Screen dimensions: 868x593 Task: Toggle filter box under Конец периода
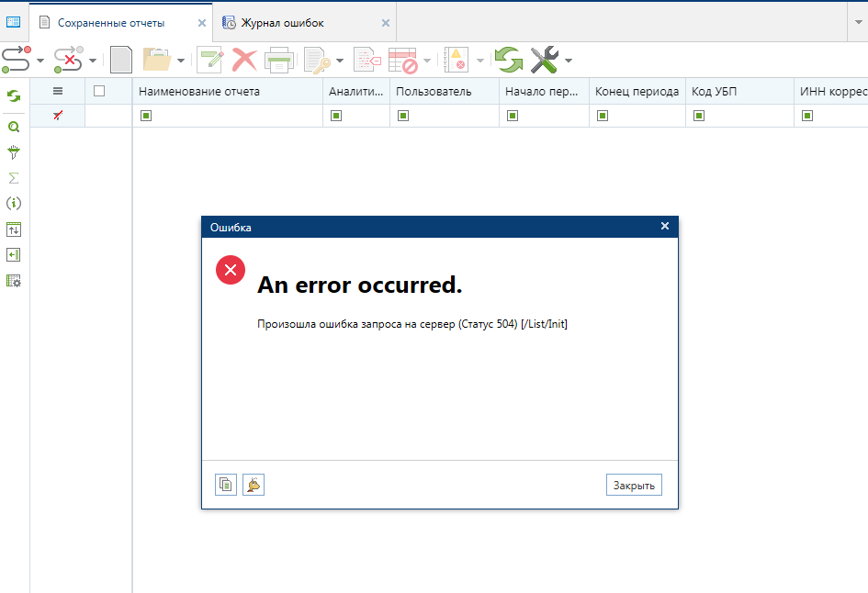[603, 116]
